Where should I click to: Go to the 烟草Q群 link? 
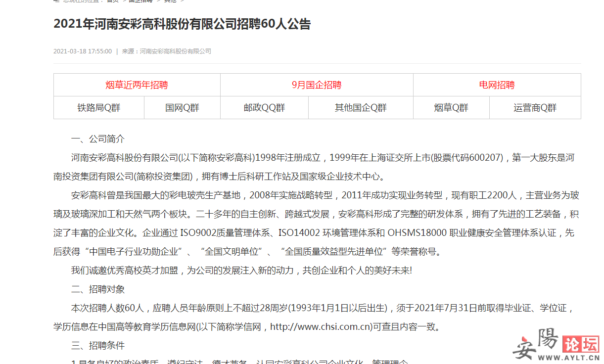tap(451, 108)
